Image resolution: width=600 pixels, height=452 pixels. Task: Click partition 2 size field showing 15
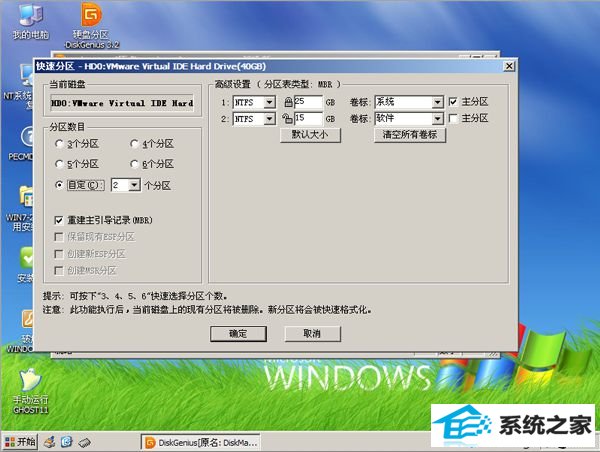coord(308,119)
